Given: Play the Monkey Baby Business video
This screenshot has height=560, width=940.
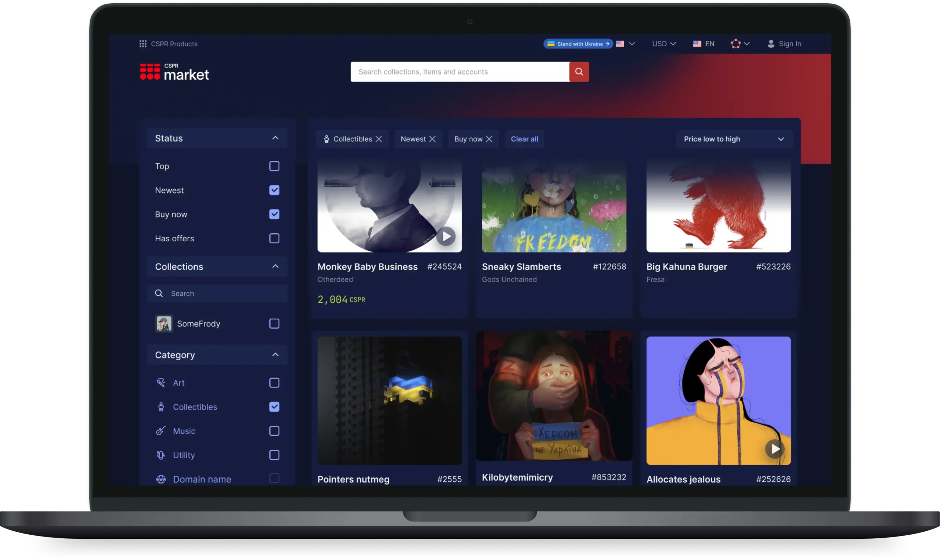Looking at the screenshot, I should [x=446, y=236].
